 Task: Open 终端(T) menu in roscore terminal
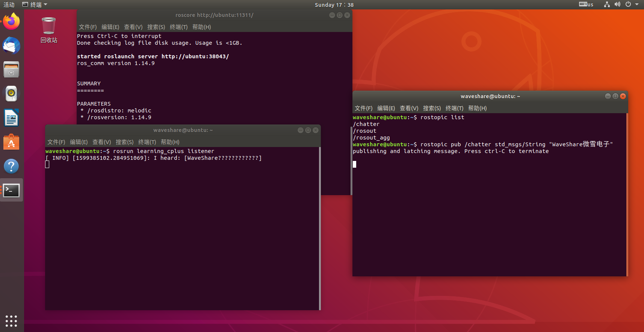[x=179, y=27]
